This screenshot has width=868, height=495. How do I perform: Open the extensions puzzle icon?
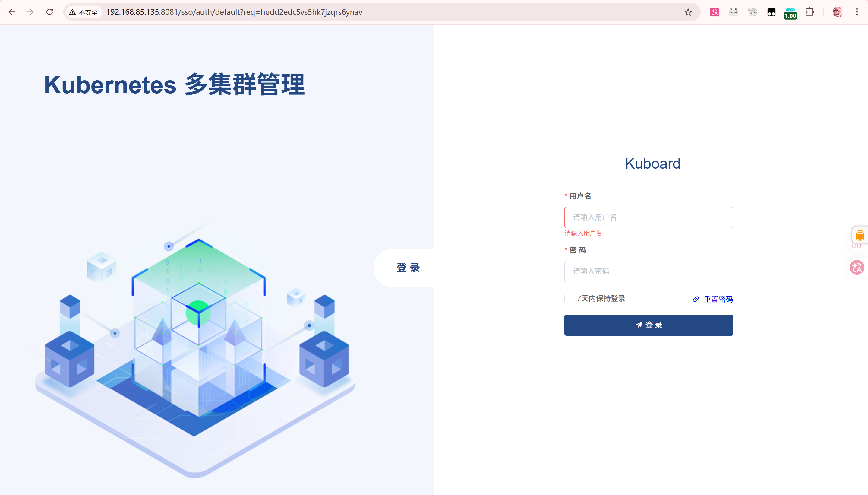(x=810, y=12)
